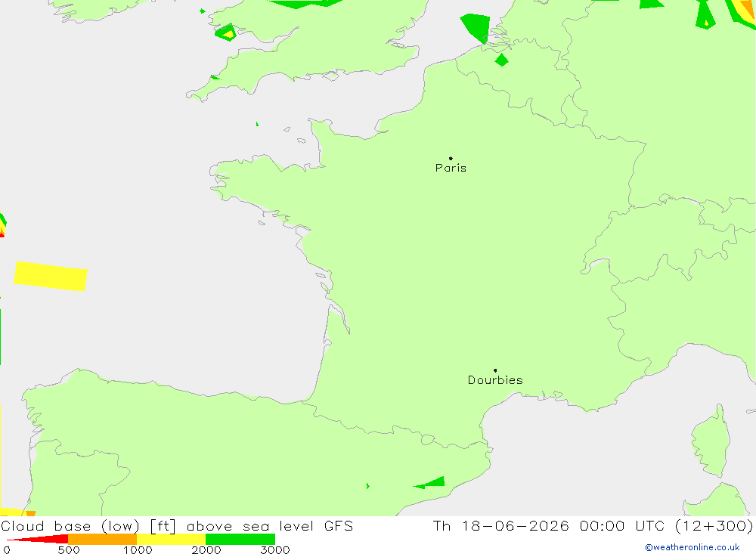Click the '(12+300)' forecast run text

[x=714, y=525]
